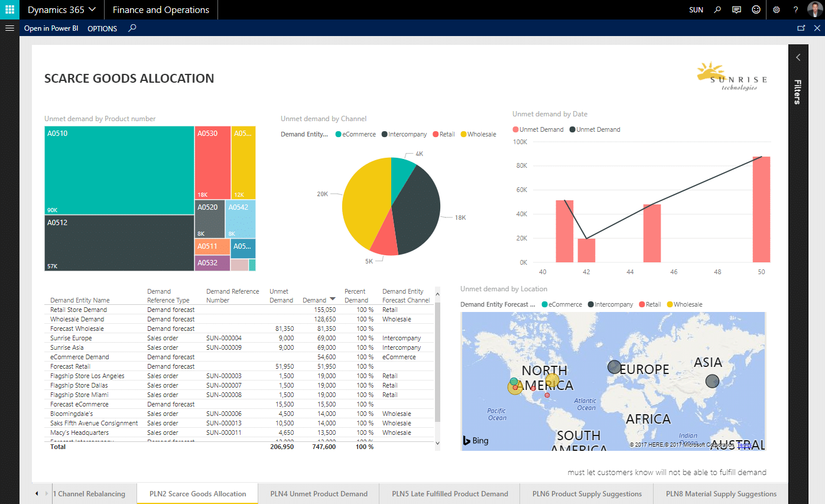This screenshot has height=504, width=825.
Task: Sort by Demand column header arrow
Action: [x=333, y=300]
